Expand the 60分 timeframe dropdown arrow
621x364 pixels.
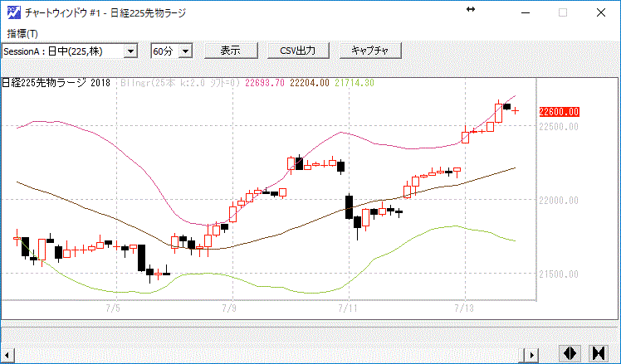185,51
